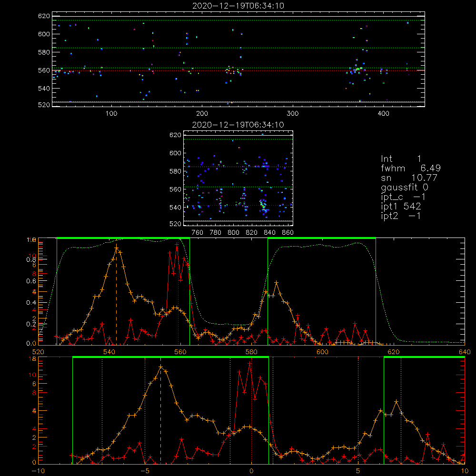The width and height of the screenshot is (476, 476).
Task: Select the 'fwhm 6.49' readout
Action: point(411,168)
